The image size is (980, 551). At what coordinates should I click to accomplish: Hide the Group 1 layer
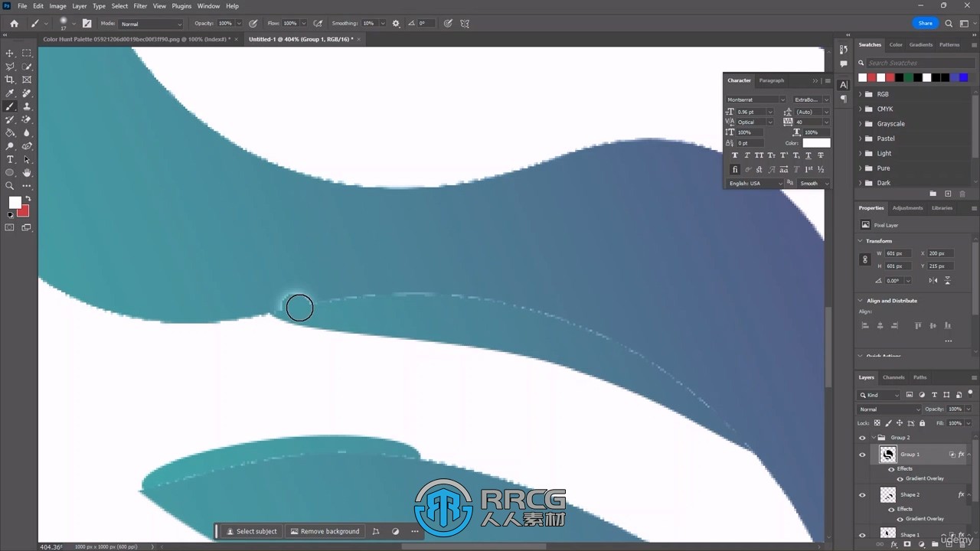tap(862, 455)
